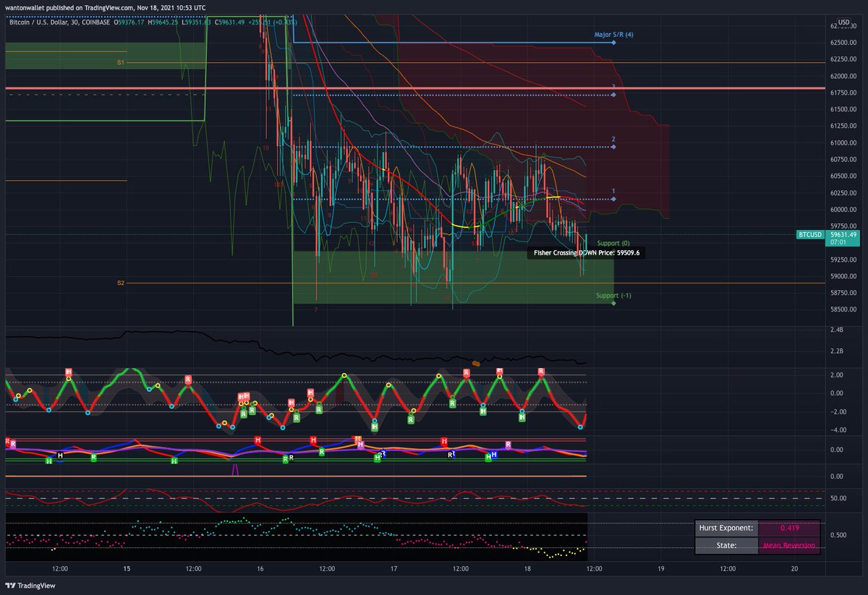Click the green diamond at Support (-1)
Screen dimensions: 868x595
tap(613, 304)
